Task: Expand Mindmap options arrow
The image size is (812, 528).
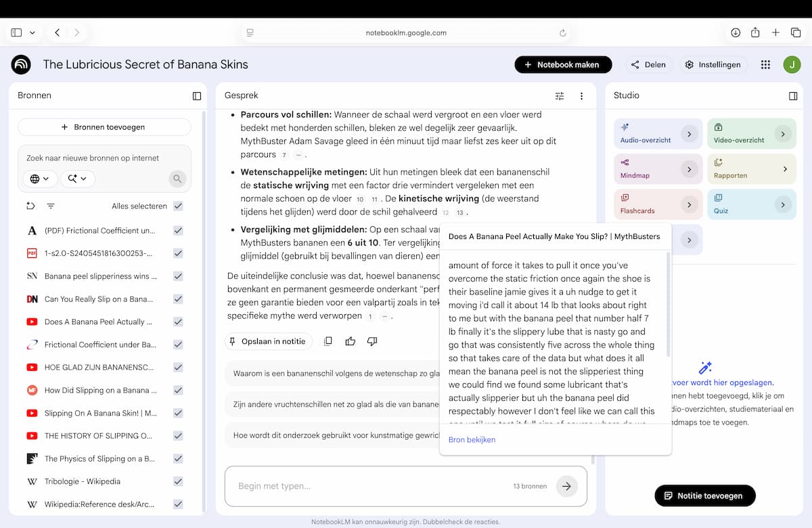Action: point(689,169)
